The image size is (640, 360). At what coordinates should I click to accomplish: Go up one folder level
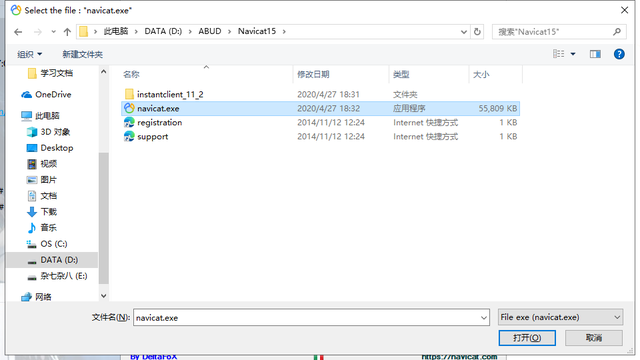[x=67, y=32]
